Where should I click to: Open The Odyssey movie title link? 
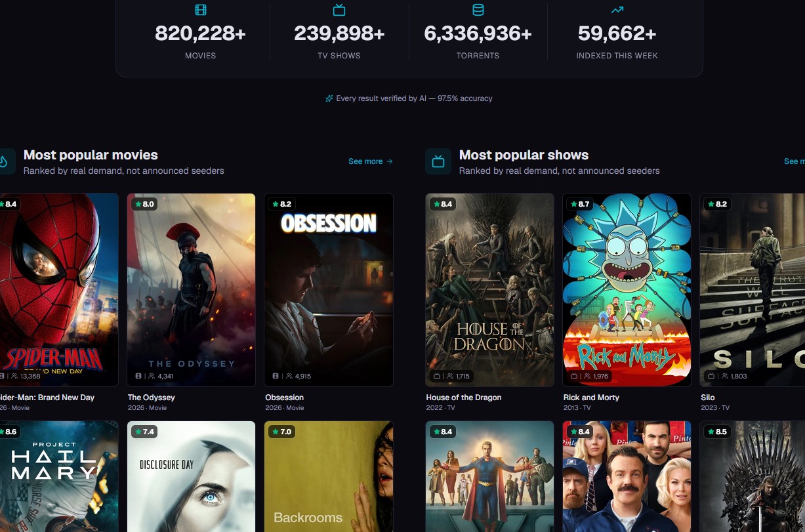click(x=151, y=398)
